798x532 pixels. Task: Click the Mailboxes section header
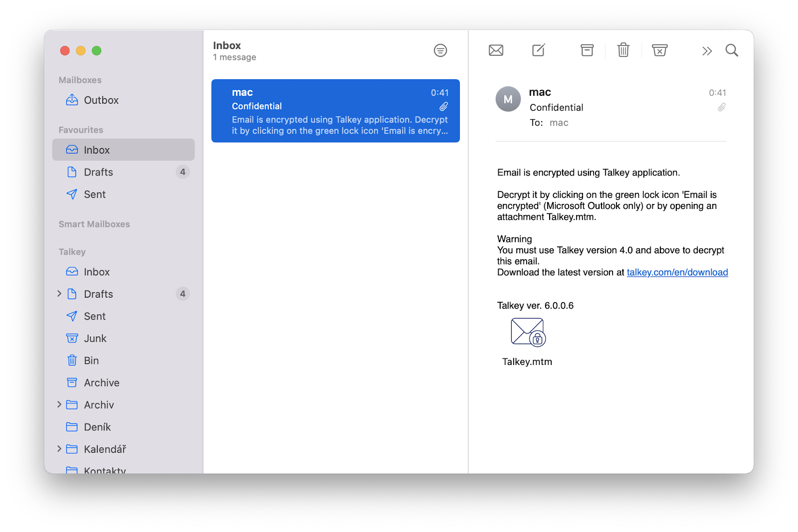[80, 80]
